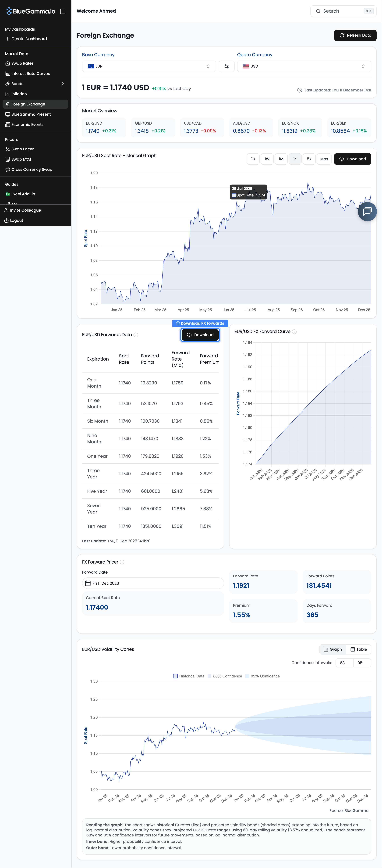Viewport: 382px width, 868px height.
Task: Select the 5Y time range for the spot graph
Action: pyautogui.click(x=309, y=159)
